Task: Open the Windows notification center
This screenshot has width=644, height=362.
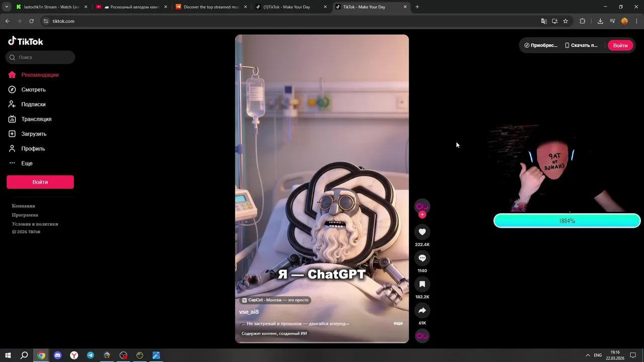Action: pyautogui.click(x=633, y=355)
